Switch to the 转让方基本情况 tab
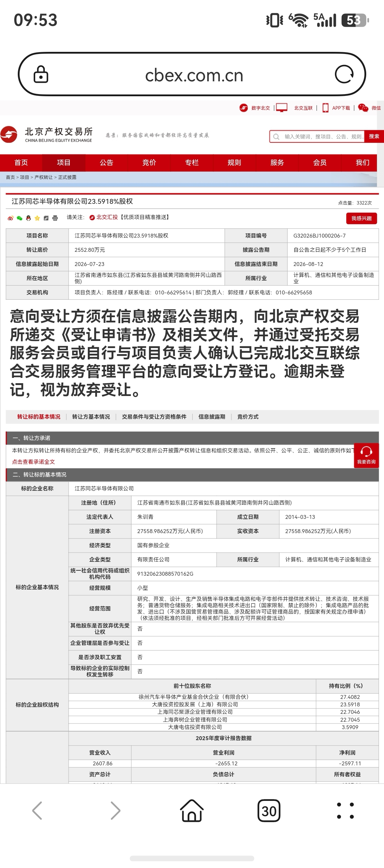Viewport: 384px width, 868px height. click(x=91, y=417)
